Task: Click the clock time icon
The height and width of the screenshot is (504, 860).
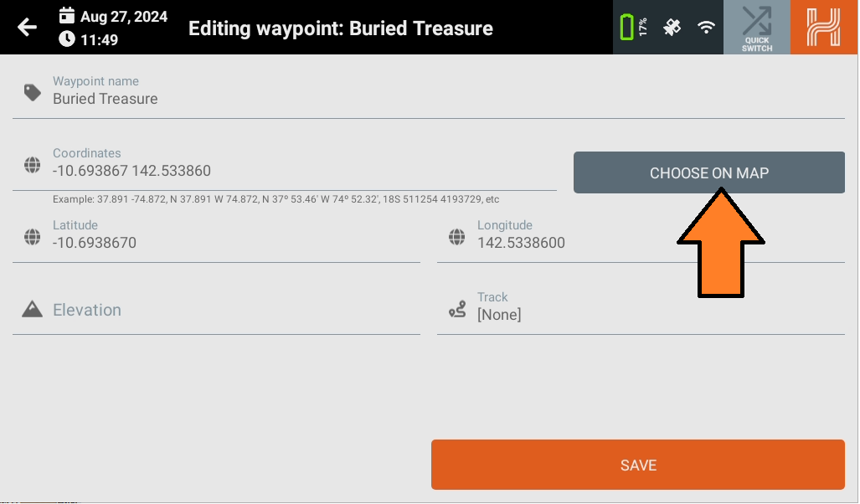Action: (x=67, y=39)
